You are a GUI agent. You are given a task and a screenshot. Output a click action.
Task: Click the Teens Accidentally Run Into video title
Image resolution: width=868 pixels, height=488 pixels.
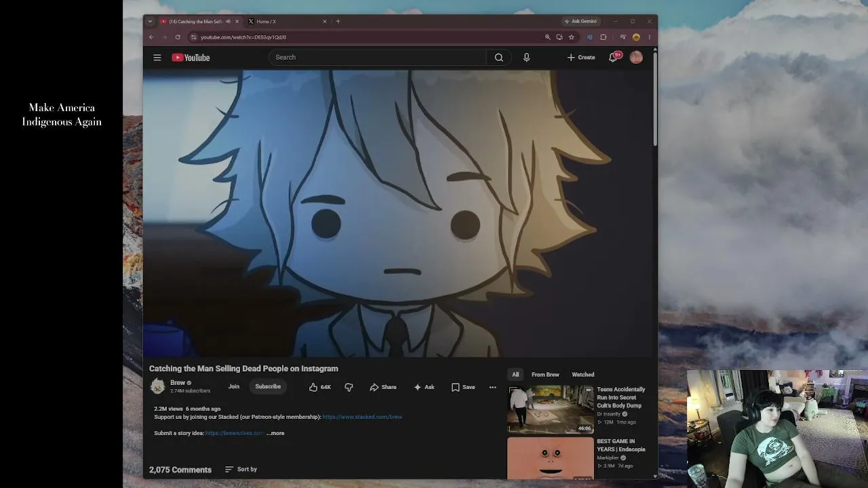click(621, 398)
